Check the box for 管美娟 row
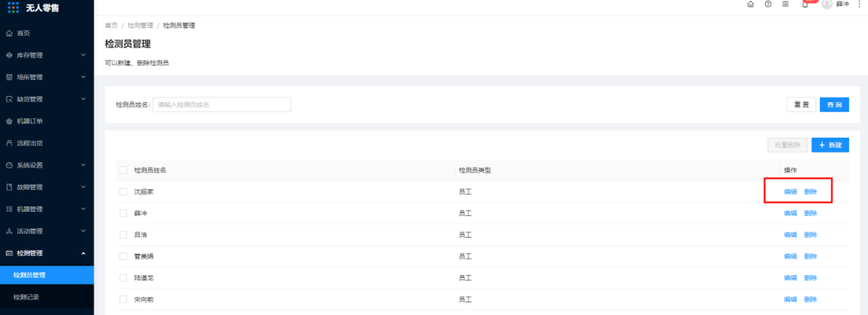The height and width of the screenshot is (315, 868). click(x=124, y=256)
